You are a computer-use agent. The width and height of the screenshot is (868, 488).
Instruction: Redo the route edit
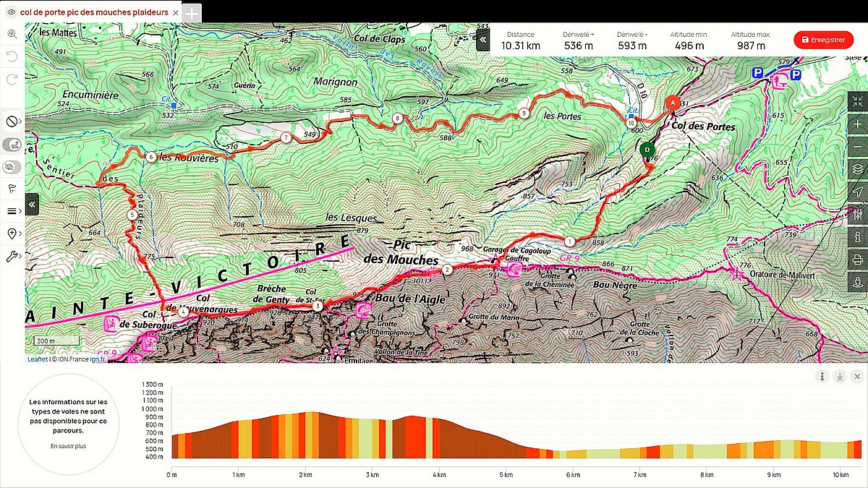click(x=12, y=79)
